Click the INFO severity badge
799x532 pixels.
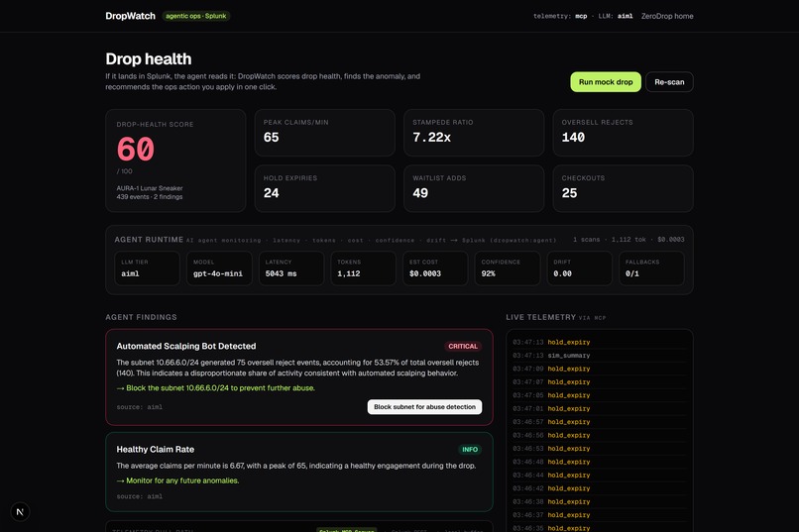(470, 450)
